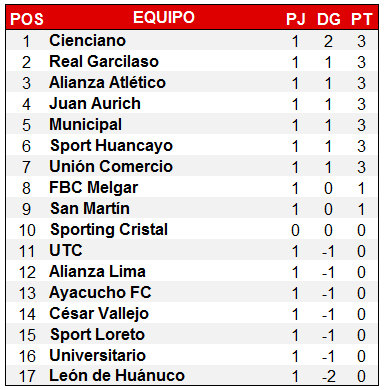Click the Real Garcilaso team name
Viewport: 384px width, 390px height.
coord(104,62)
